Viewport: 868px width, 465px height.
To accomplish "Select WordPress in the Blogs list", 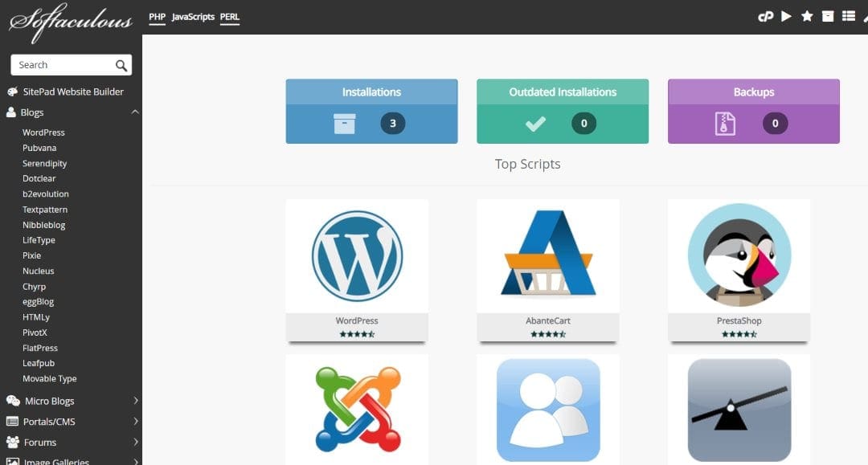I will (x=43, y=133).
